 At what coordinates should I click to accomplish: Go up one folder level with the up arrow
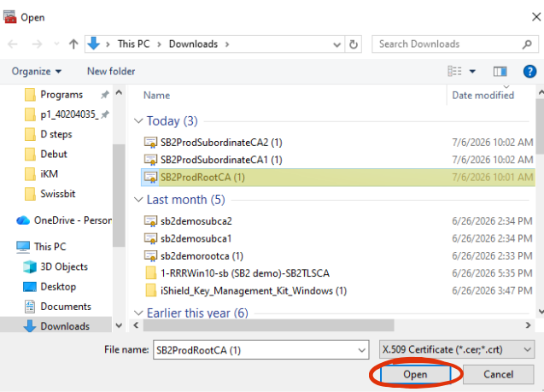[x=73, y=44]
